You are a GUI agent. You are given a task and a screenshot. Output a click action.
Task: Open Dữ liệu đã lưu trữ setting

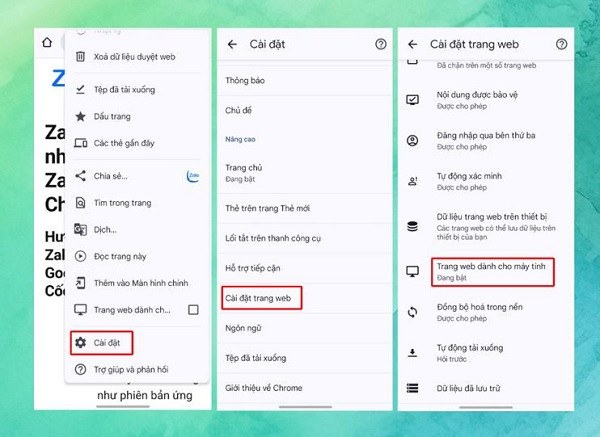(x=486, y=388)
